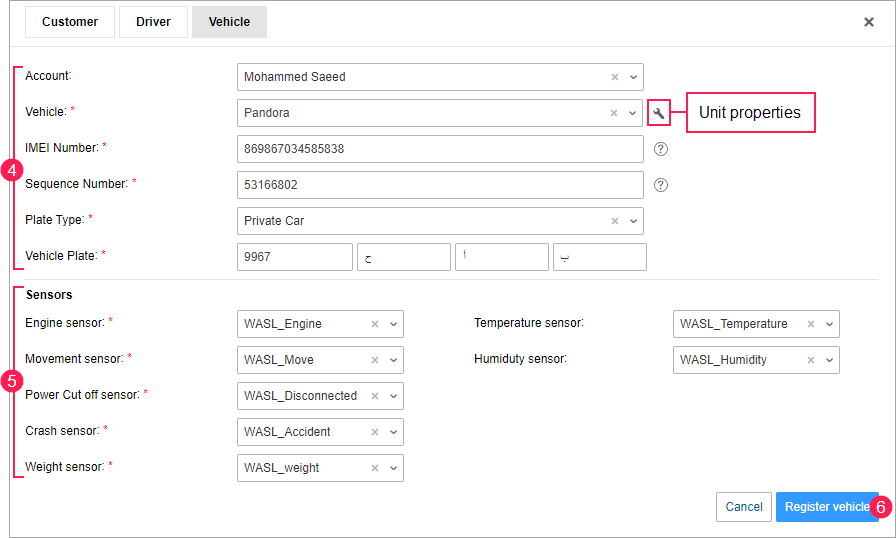This screenshot has width=896, height=538.
Task: Click the Cancel button
Action: pos(743,507)
